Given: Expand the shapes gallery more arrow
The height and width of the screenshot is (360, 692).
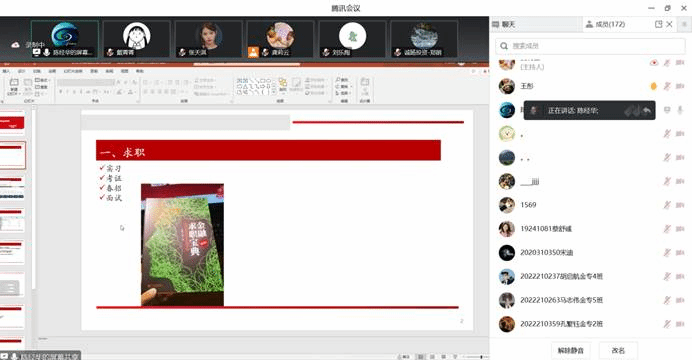Looking at the screenshot, I should 274,92.
